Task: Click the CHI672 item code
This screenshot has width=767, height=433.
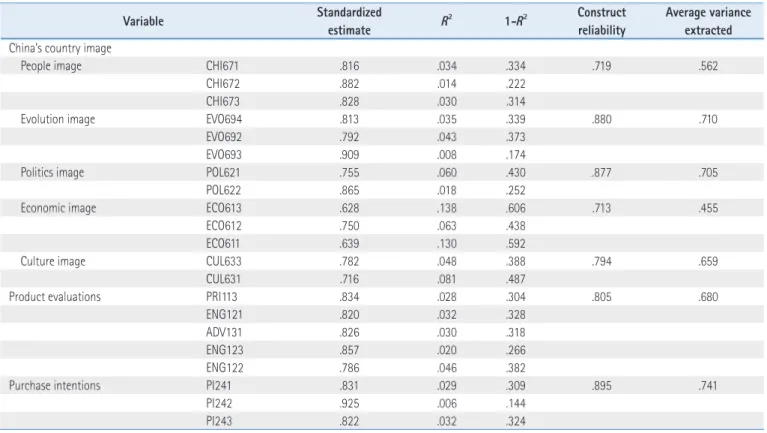Action: click(223, 84)
